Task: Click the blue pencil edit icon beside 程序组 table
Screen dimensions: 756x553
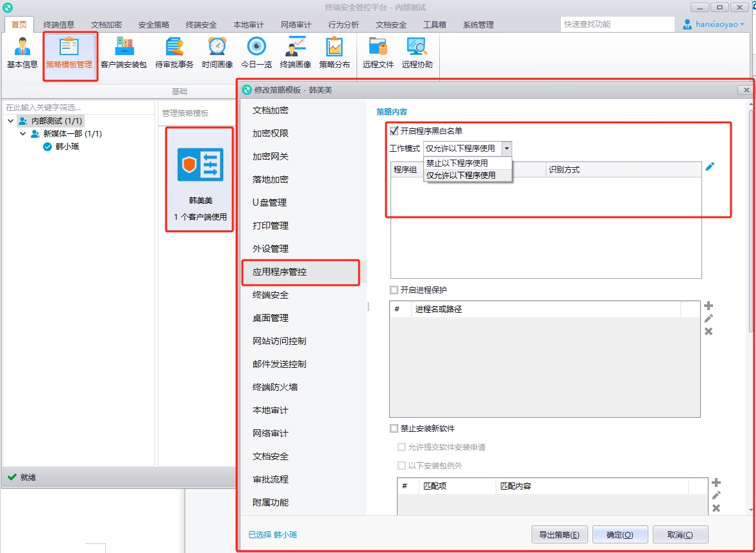Action: tap(710, 167)
